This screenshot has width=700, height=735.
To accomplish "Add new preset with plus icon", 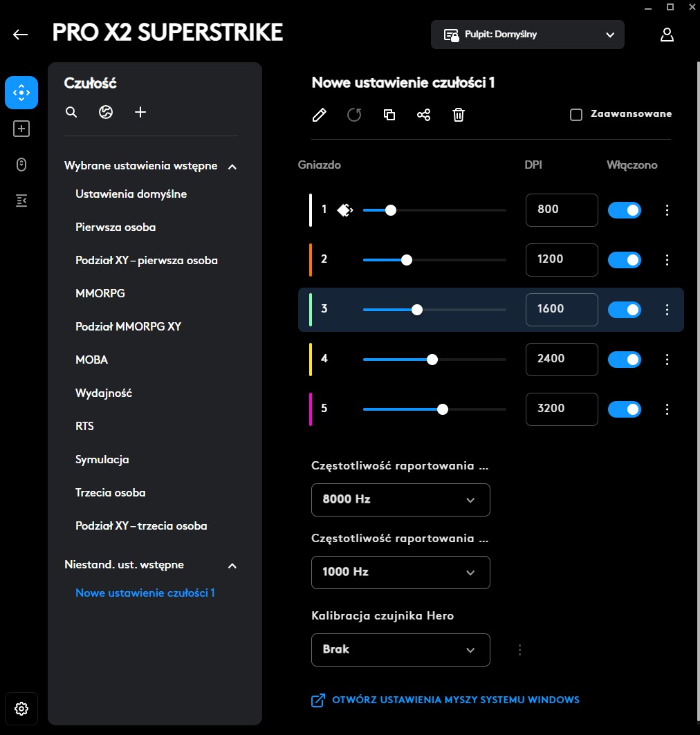I will (140, 112).
